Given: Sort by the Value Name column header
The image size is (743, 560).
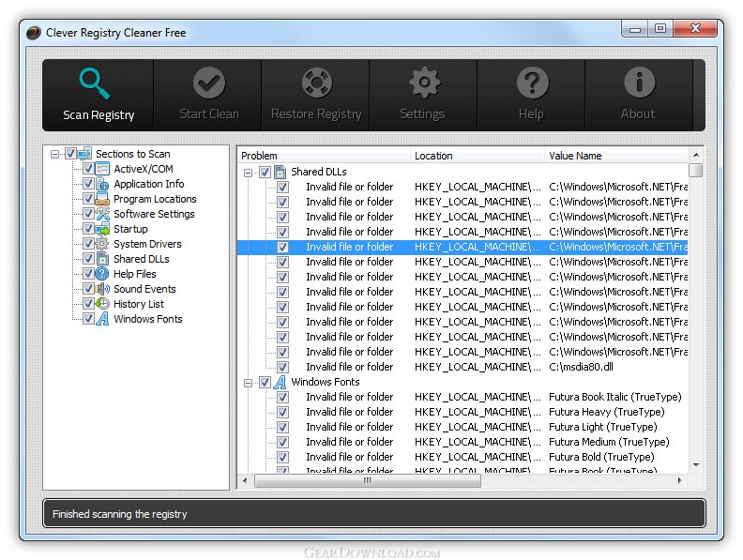Looking at the screenshot, I should [x=616, y=156].
